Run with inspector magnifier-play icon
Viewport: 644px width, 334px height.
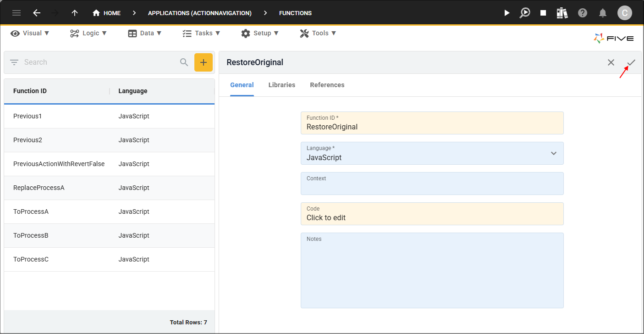click(x=525, y=13)
